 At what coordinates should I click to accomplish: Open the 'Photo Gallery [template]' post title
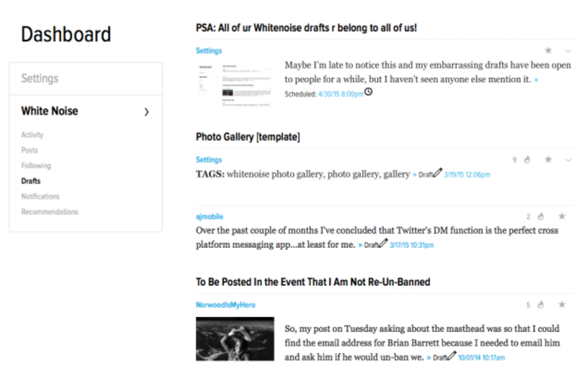pos(247,137)
